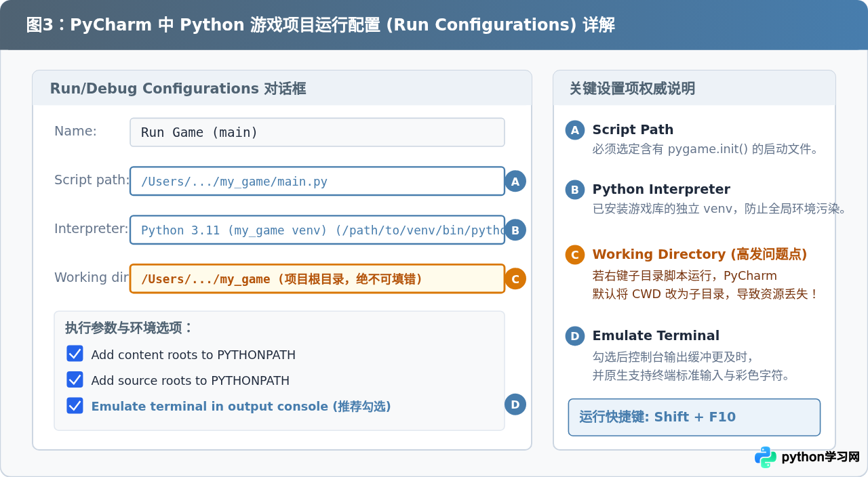This screenshot has width=868, height=477.
Task: Click the Python logo icon
Action: pos(766,457)
